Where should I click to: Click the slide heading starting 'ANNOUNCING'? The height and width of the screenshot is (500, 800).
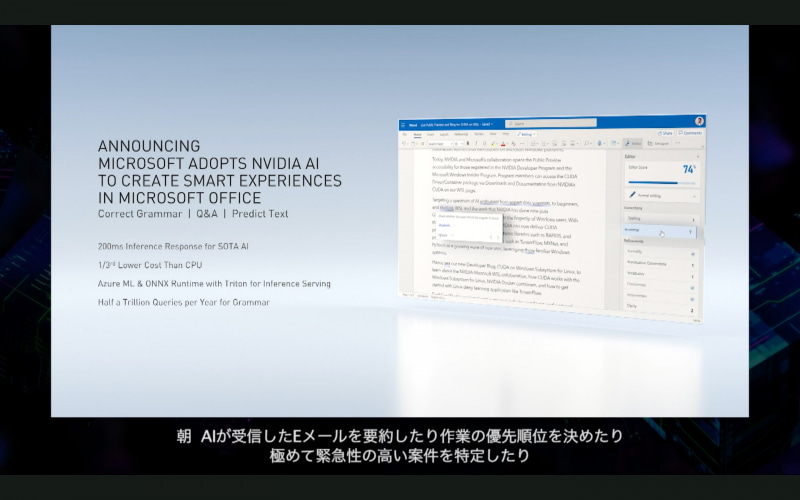pos(219,172)
